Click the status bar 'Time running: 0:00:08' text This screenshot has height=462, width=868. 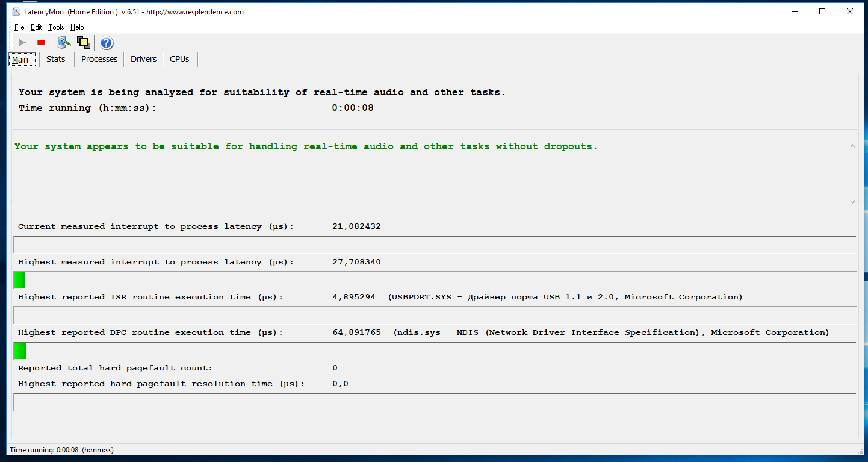(61, 450)
